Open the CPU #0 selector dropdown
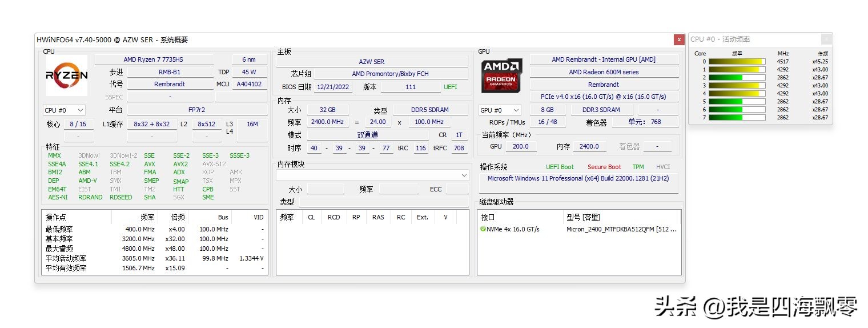This screenshot has width=868, height=328. coord(64,110)
